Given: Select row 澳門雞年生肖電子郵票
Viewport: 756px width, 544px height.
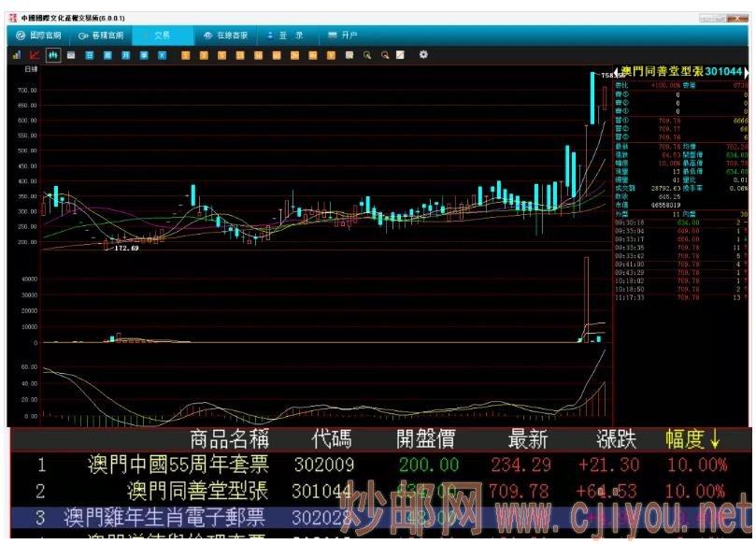Looking at the screenshot, I should [x=381, y=518].
